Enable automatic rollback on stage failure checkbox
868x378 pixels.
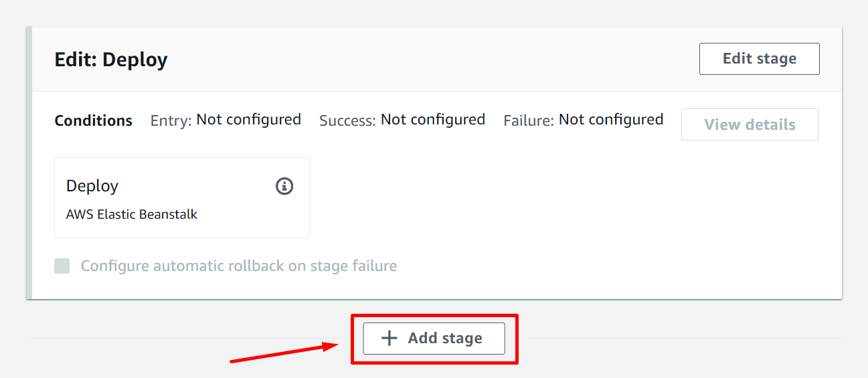click(62, 266)
